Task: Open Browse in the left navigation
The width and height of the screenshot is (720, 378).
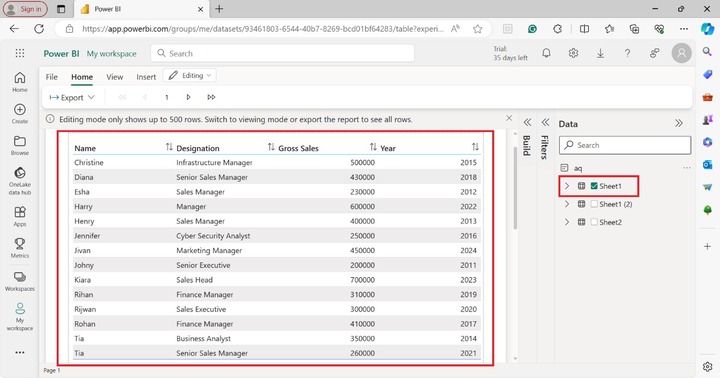Action: coord(20,145)
